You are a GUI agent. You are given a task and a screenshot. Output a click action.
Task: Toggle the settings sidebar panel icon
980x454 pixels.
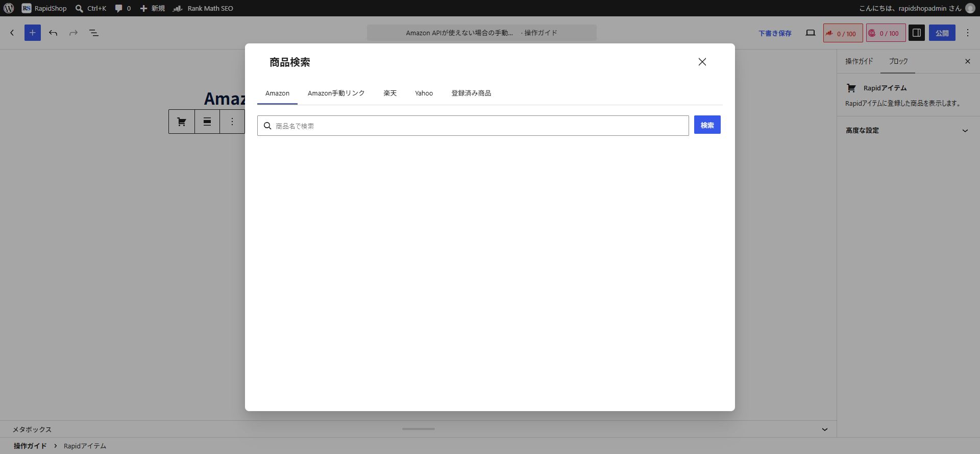[917, 33]
